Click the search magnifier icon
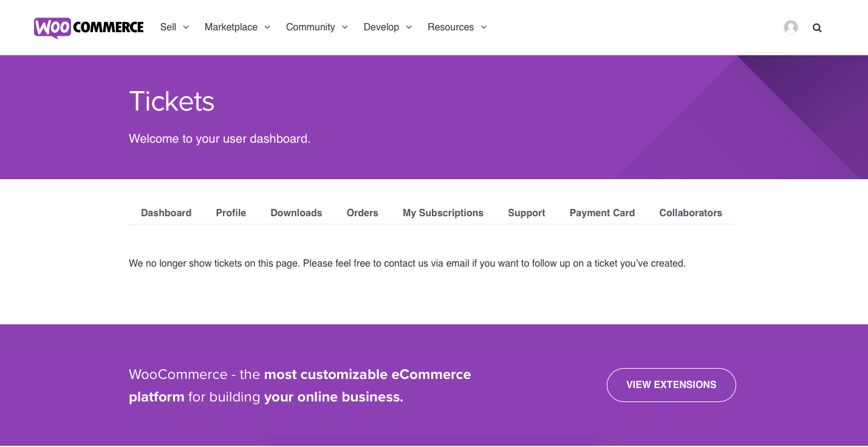Image resolution: width=868 pixels, height=447 pixels. [817, 28]
